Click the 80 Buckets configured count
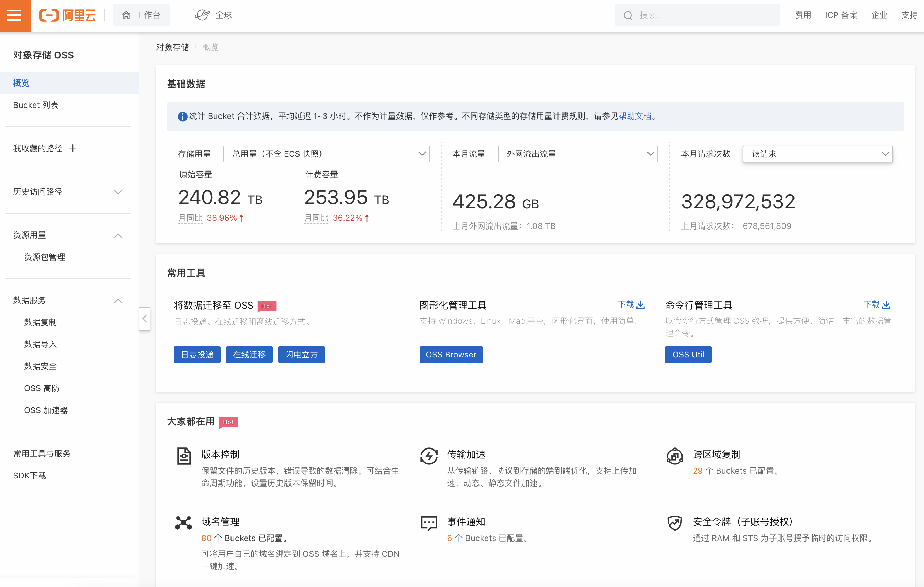The width and height of the screenshot is (924, 587). coord(206,538)
